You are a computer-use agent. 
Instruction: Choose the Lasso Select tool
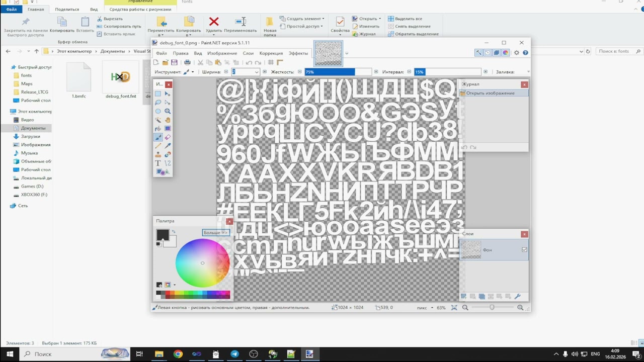point(158,103)
